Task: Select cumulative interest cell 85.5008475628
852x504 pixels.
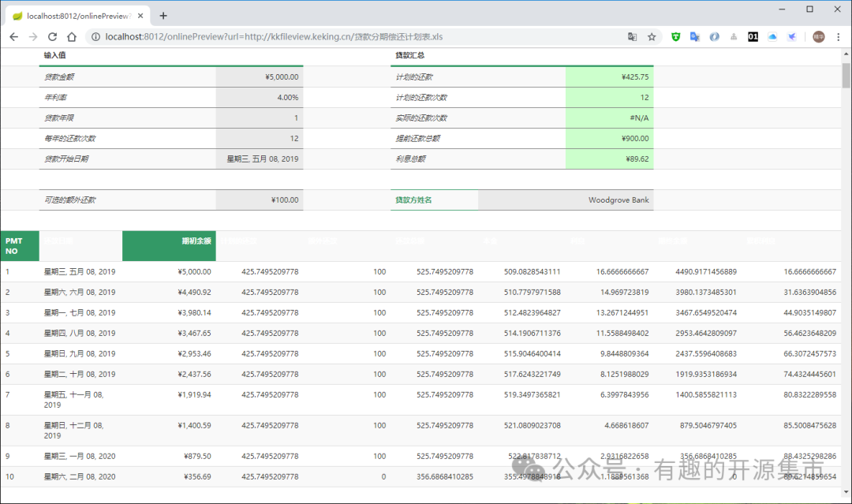Action: [x=791, y=431]
